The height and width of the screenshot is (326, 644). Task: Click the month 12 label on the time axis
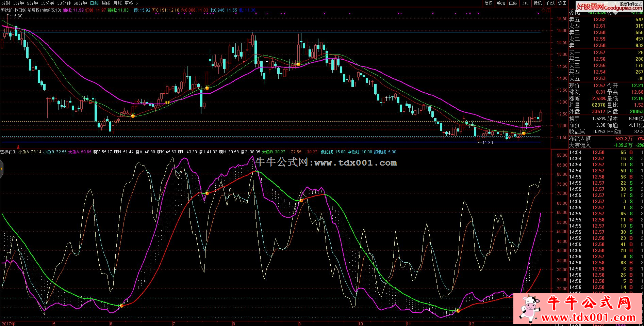pos(472,324)
